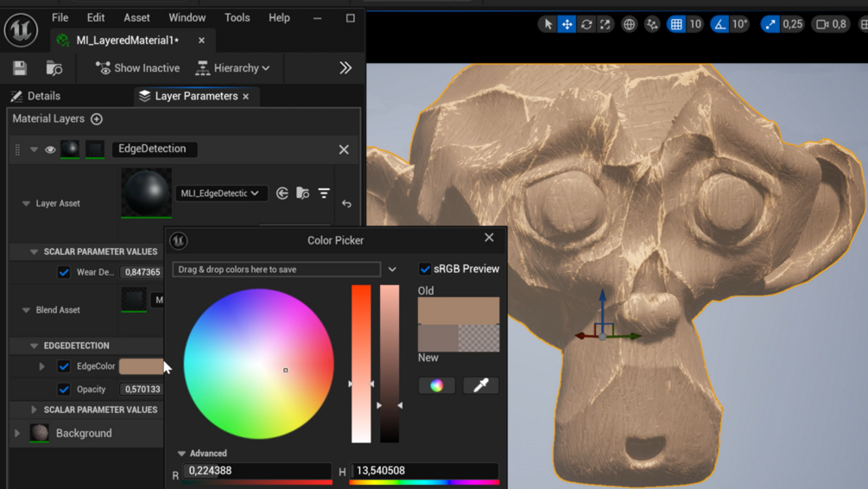Browse to asset in Content Browser
Screen dimensions: 868x489
point(54,68)
